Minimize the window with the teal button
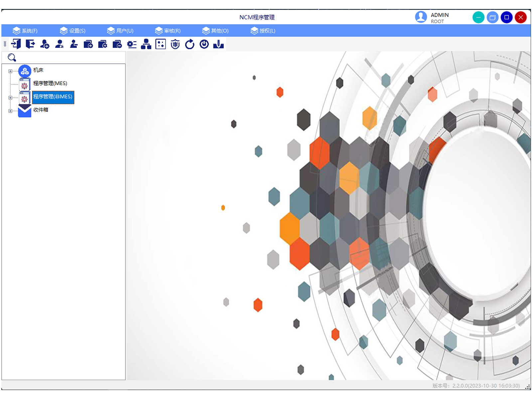Screen dimensions: 532x399 pos(478,17)
